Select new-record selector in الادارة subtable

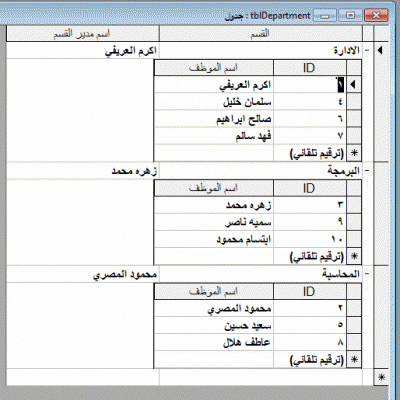pyautogui.click(x=354, y=153)
